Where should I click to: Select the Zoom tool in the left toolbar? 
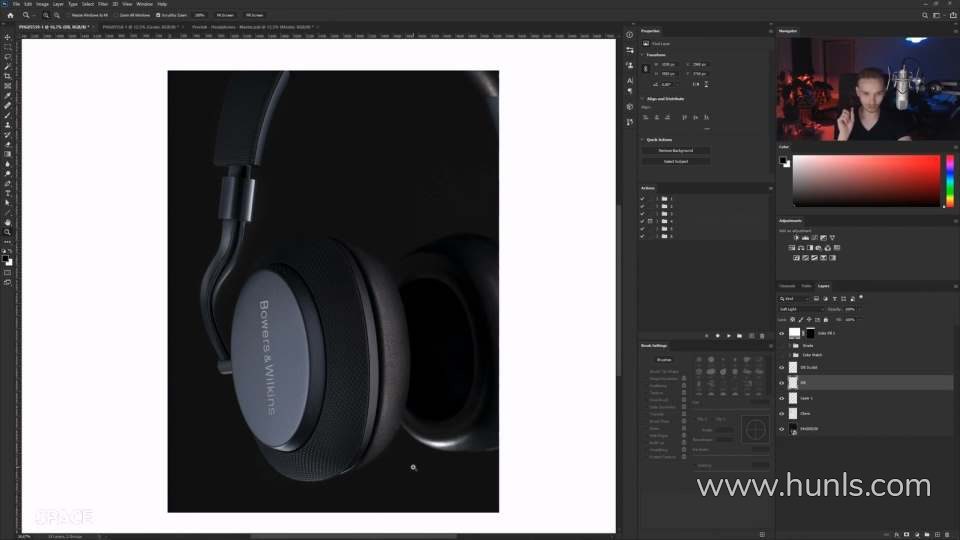click(x=7, y=232)
